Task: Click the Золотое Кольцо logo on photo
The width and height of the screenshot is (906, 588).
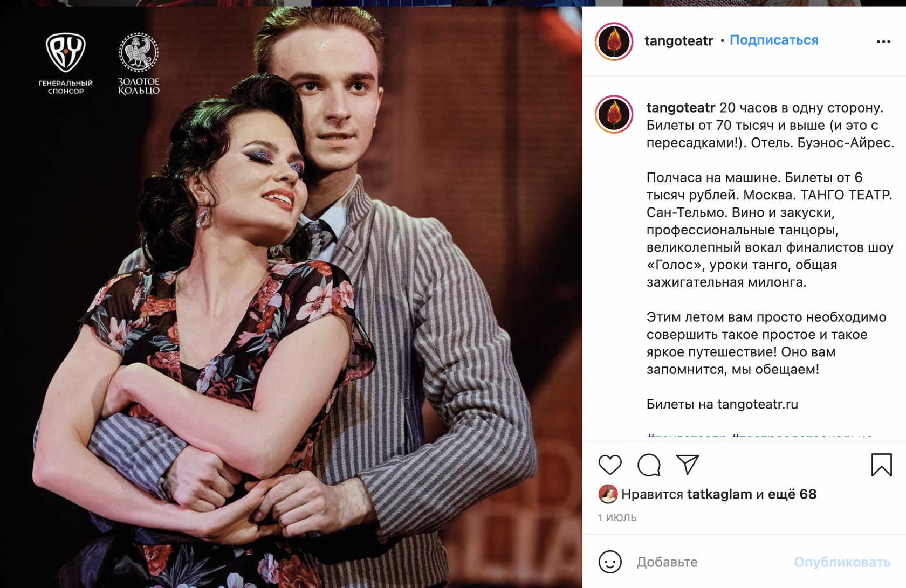Action: (139, 64)
